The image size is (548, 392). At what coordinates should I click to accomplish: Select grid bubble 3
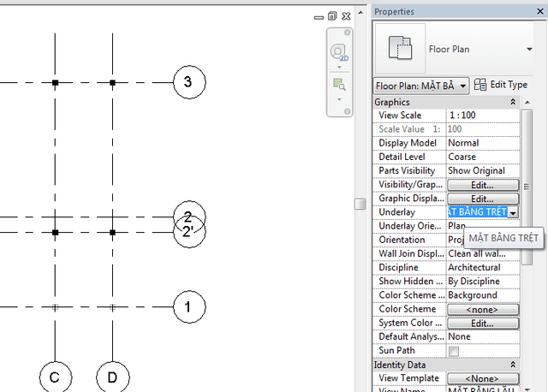click(x=189, y=82)
